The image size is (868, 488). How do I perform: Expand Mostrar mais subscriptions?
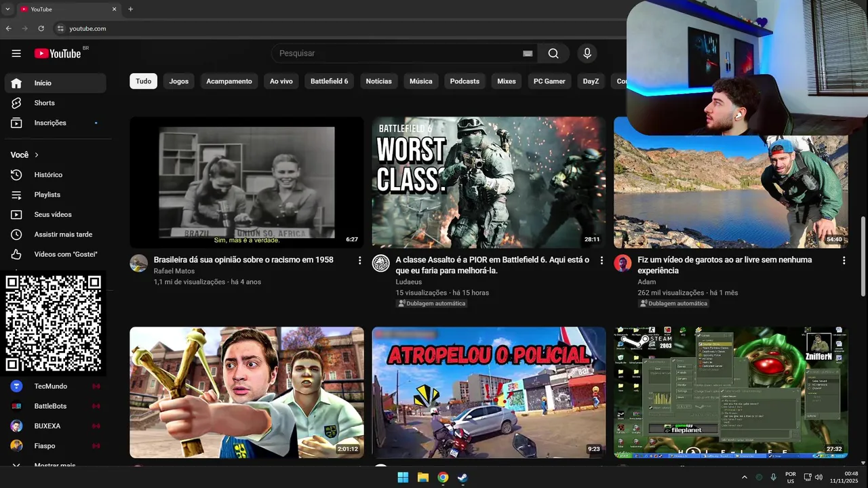tap(55, 465)
